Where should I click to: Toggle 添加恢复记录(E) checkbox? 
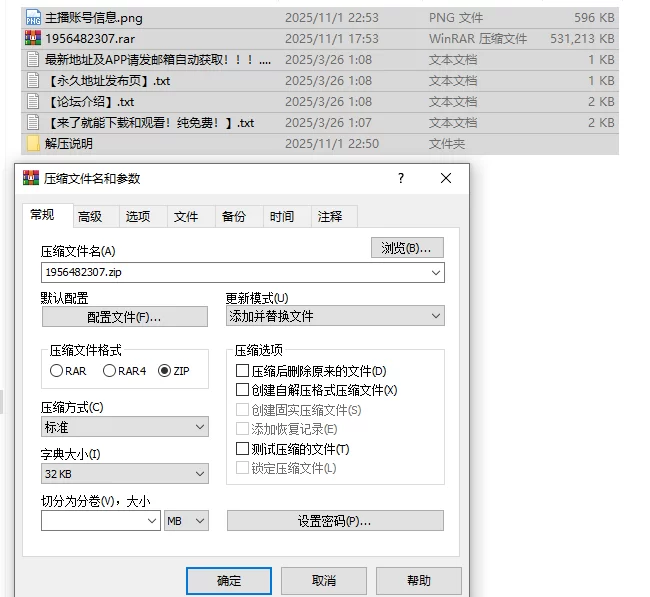click(242, 429)
